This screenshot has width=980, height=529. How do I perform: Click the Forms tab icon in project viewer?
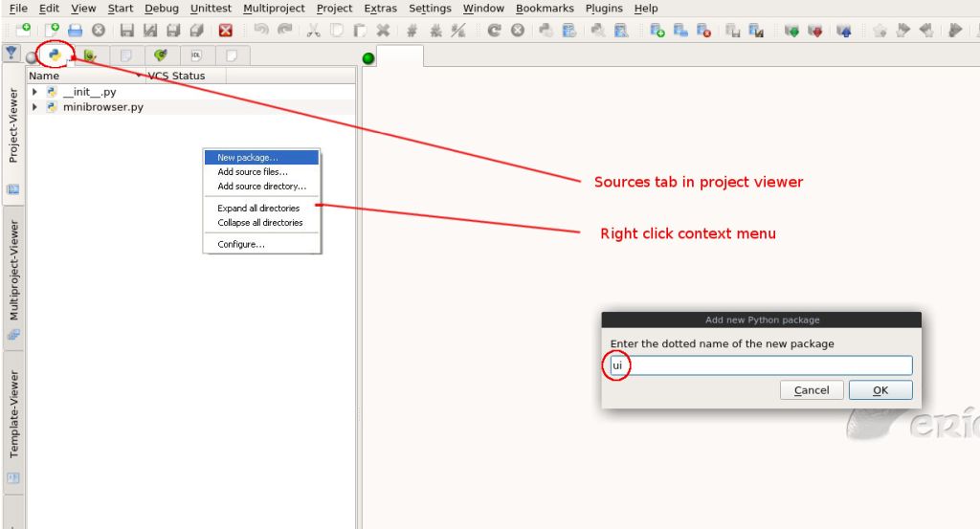90,56
